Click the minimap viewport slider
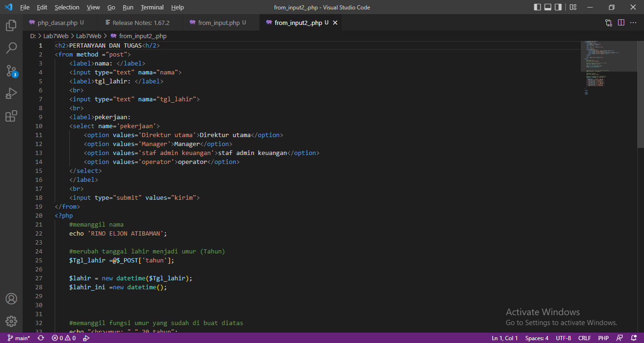 tap(609, 56)
